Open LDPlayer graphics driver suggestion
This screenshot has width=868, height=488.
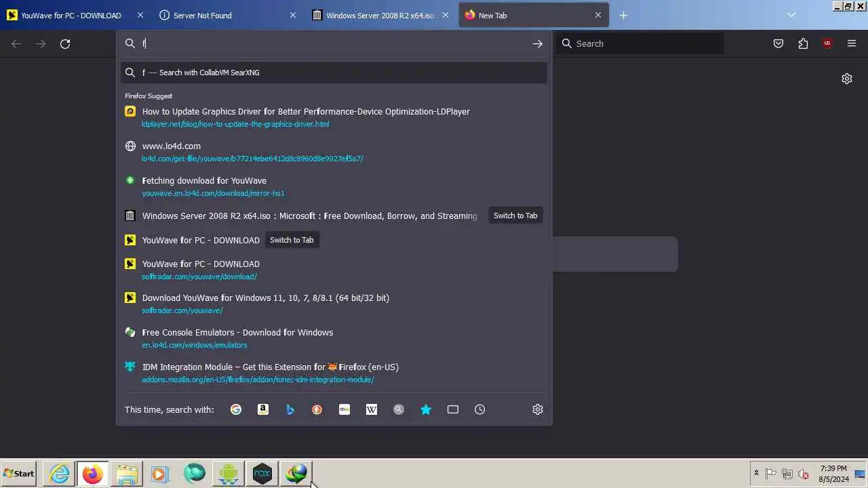(334, 117)
